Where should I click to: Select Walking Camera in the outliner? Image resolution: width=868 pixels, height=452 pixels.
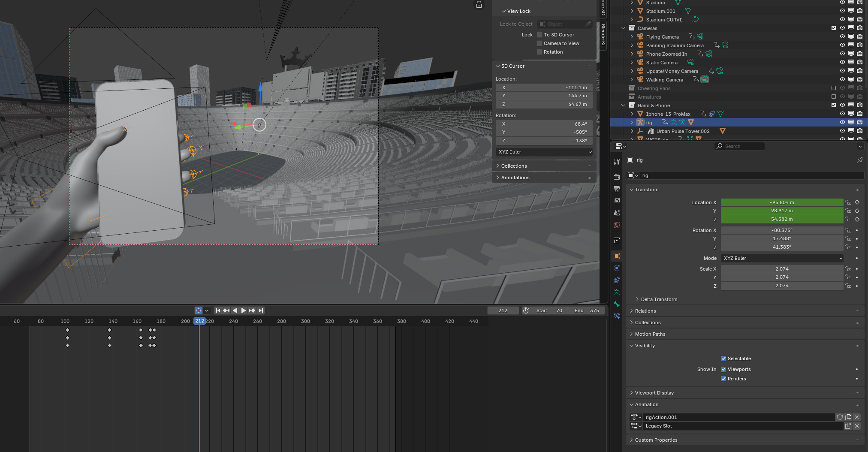pos(664,80)
